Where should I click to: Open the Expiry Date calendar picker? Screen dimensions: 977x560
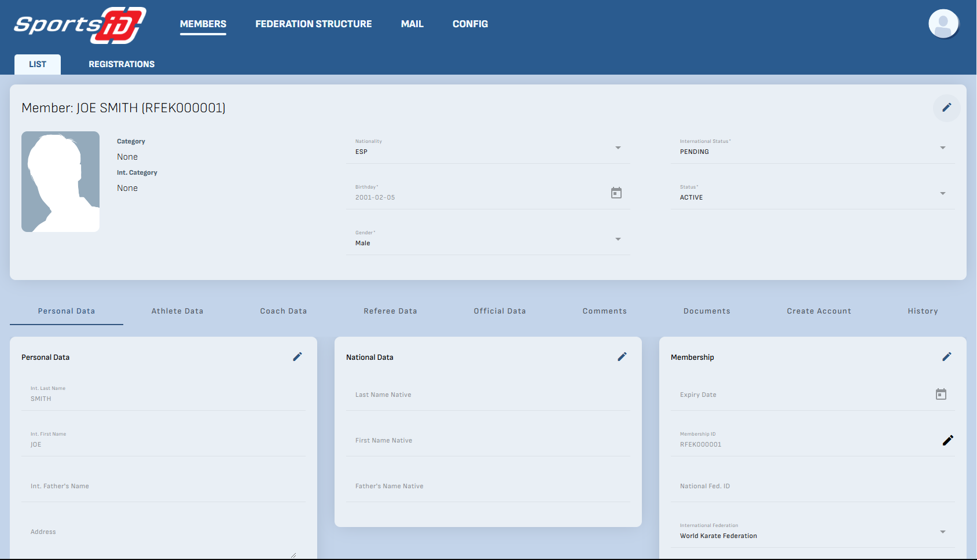tap(941, 395)
